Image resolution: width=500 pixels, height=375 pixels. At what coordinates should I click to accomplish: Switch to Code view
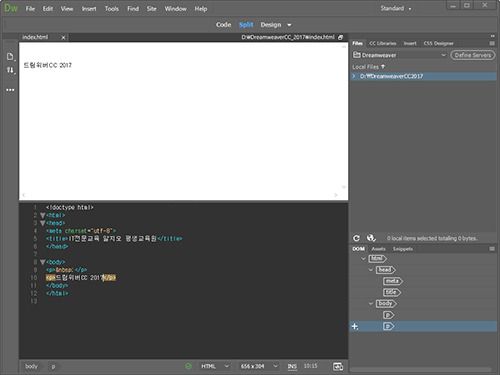point(223,25)
